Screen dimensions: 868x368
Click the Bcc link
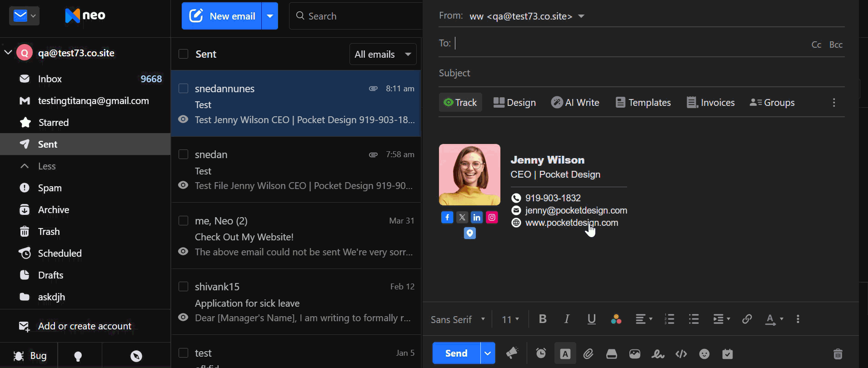836,45
